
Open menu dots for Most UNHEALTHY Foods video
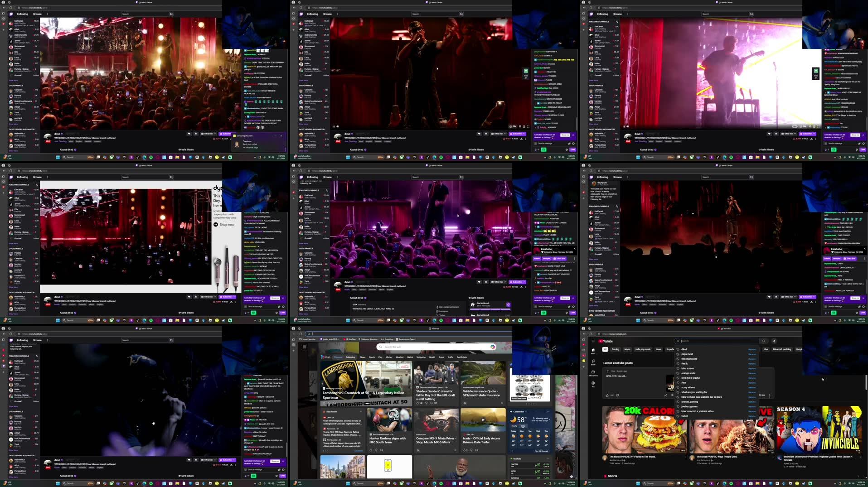pyautogui.click(x=685, y=457)
